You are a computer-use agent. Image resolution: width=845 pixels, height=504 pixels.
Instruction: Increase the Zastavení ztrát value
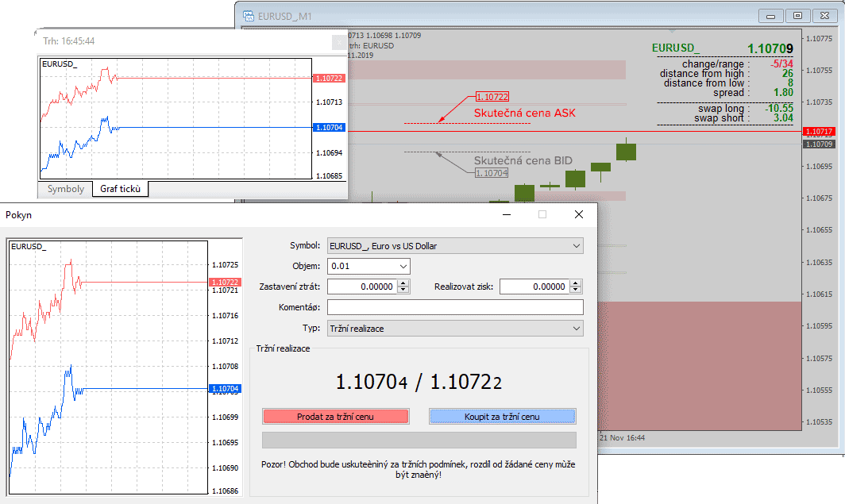coord(403,283)
